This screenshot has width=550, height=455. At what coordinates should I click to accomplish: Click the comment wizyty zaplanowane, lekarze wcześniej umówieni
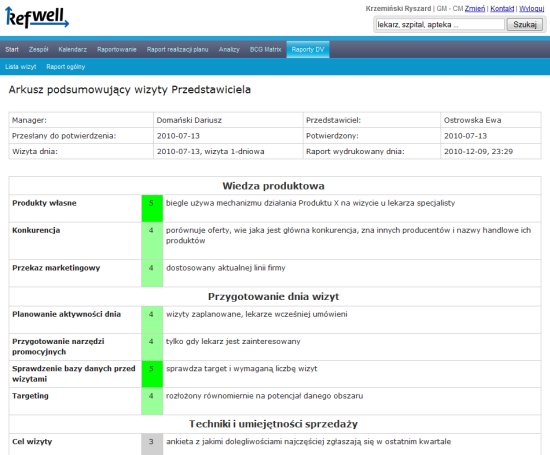[x=257, y=314]
